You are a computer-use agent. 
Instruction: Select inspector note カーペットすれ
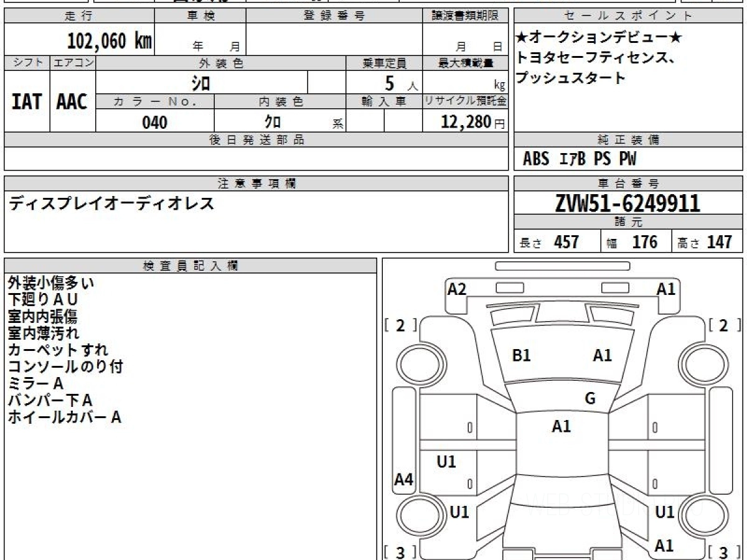click(x=58, y=350)
